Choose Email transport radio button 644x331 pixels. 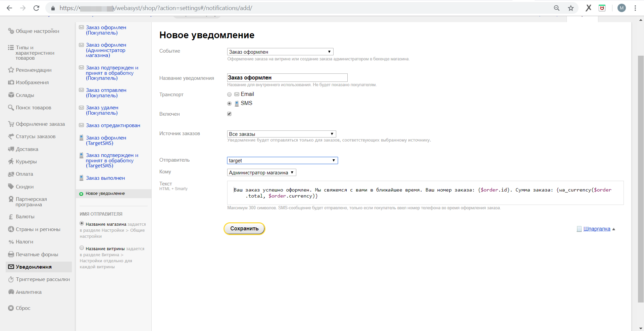229,95
